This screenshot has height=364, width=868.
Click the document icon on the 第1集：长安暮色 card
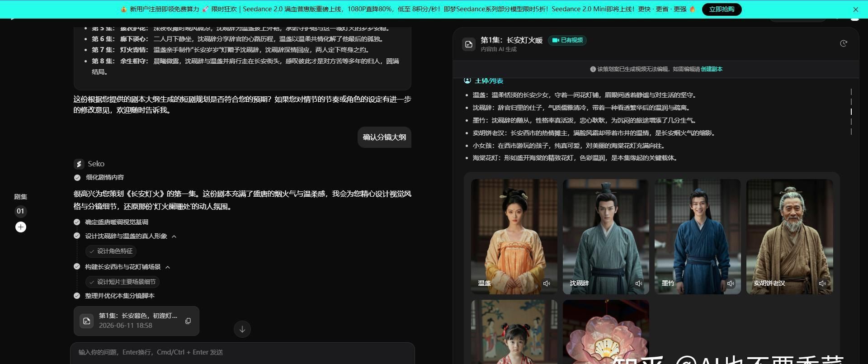pyautogui.click(x=86, y=321)
